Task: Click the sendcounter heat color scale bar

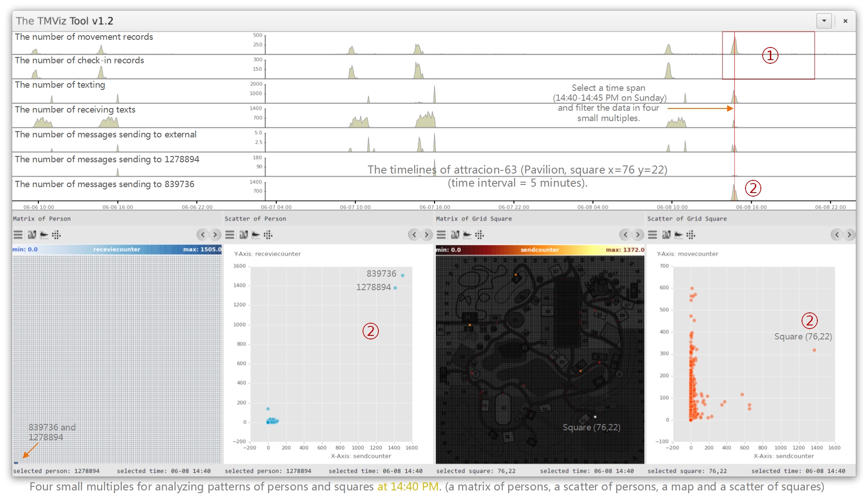Action: (540, 249)
